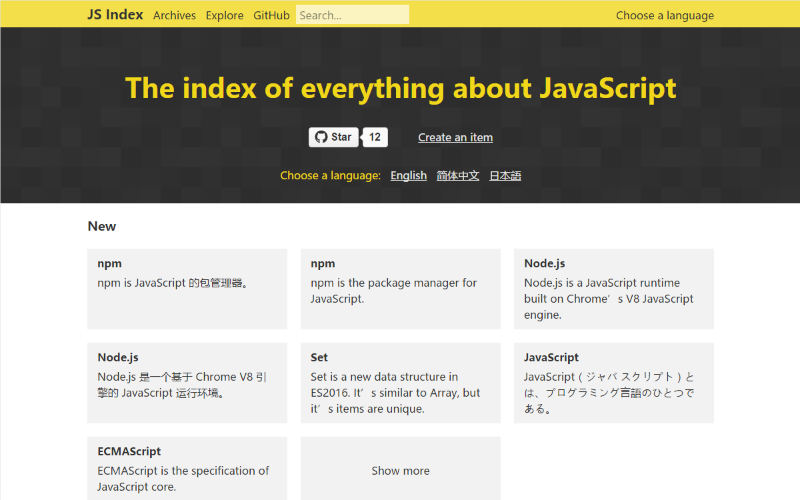
Task: Open the Japanese JavaScript card
Action: 613,382
